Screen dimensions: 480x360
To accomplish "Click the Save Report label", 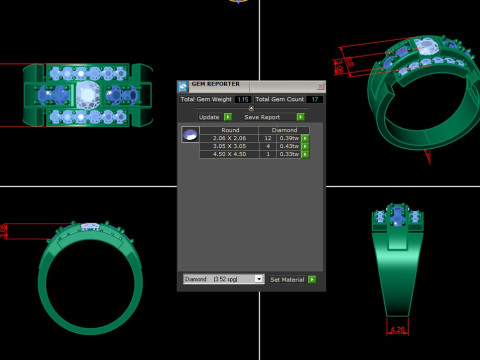I will point(262,117).
